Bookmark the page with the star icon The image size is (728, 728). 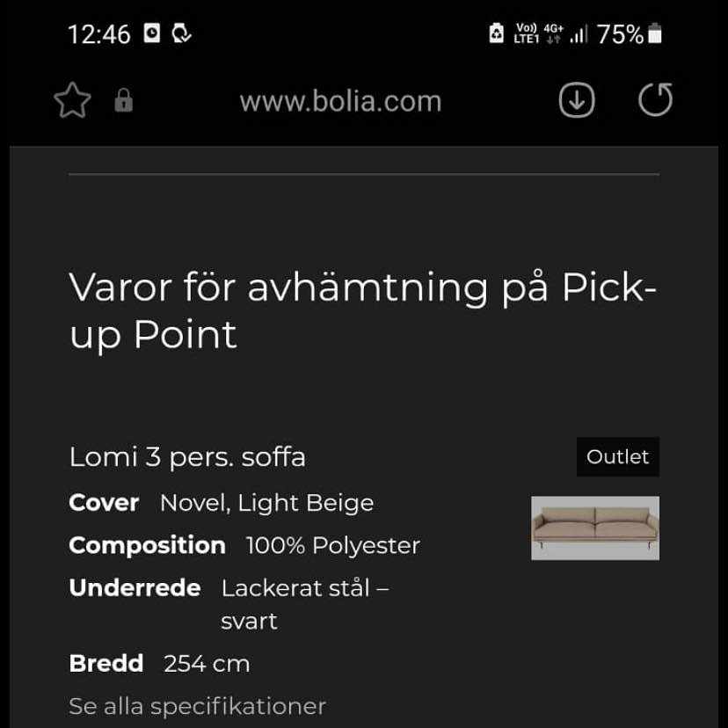pyautogui.click(x=72, y=101)
